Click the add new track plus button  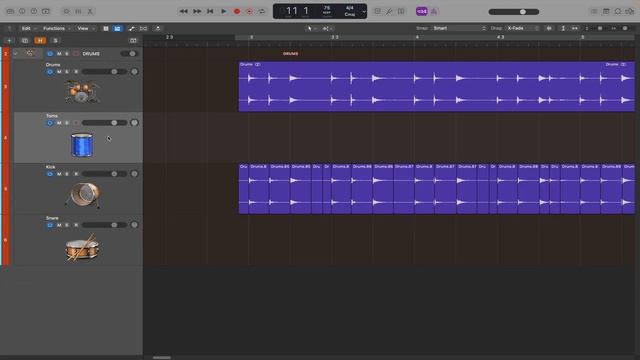click(x=9, y=40)
